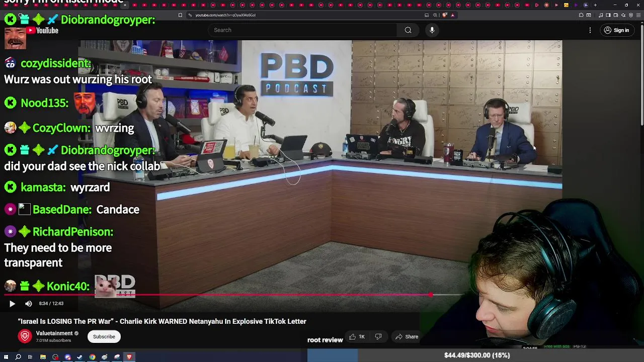
Task: Bookmark this page in the address bar
Action: pyautogui.click(x=180, y=15)
